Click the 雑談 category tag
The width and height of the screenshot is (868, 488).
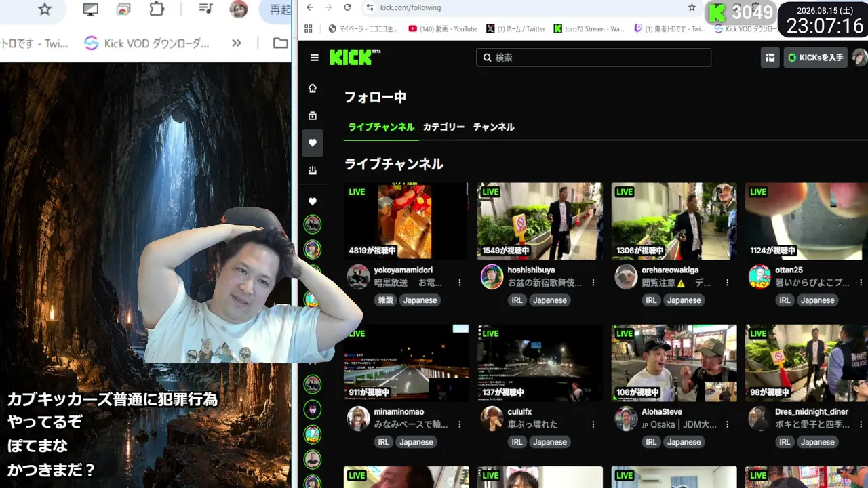click(x=385, y=300)
